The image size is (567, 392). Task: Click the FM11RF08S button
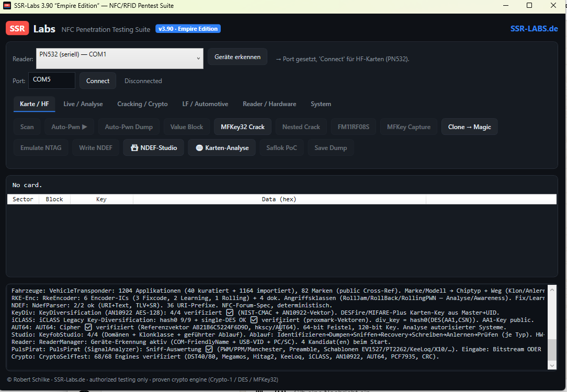pyautogui.click(x=353, y=127)
